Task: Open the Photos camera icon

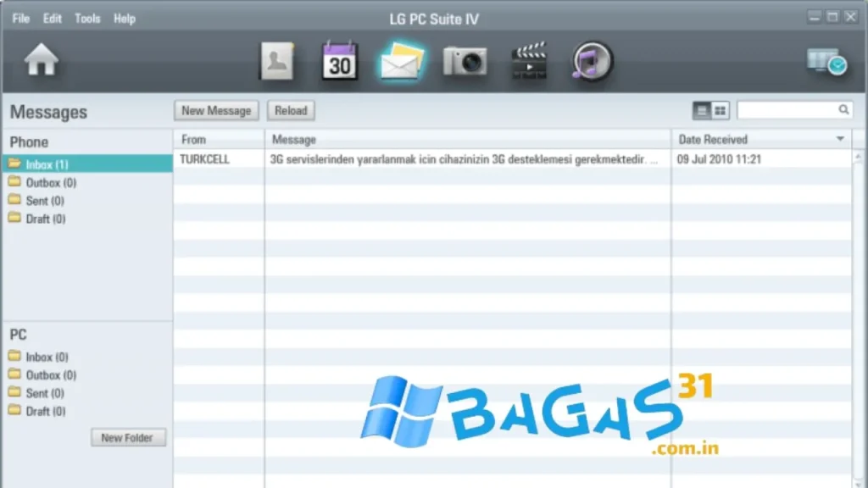Action: [x=465, y=62]
